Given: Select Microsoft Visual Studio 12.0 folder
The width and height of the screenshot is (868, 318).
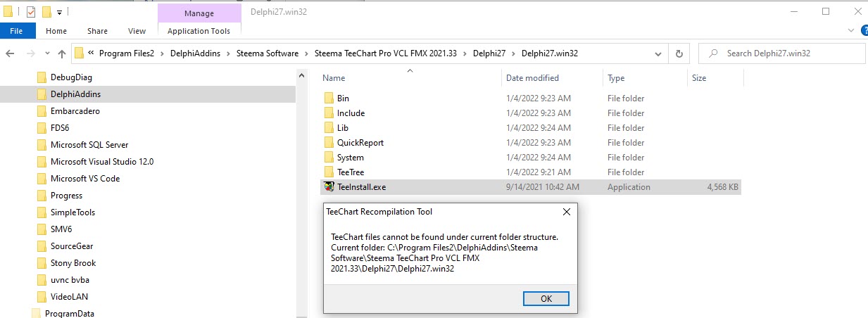Looking at the screenshot, I should [102, 162].
